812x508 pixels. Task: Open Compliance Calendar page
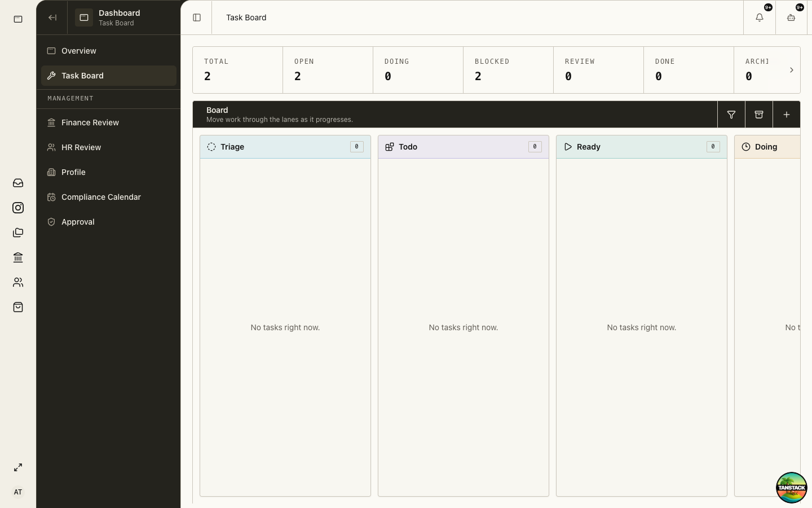click(109, 197)
